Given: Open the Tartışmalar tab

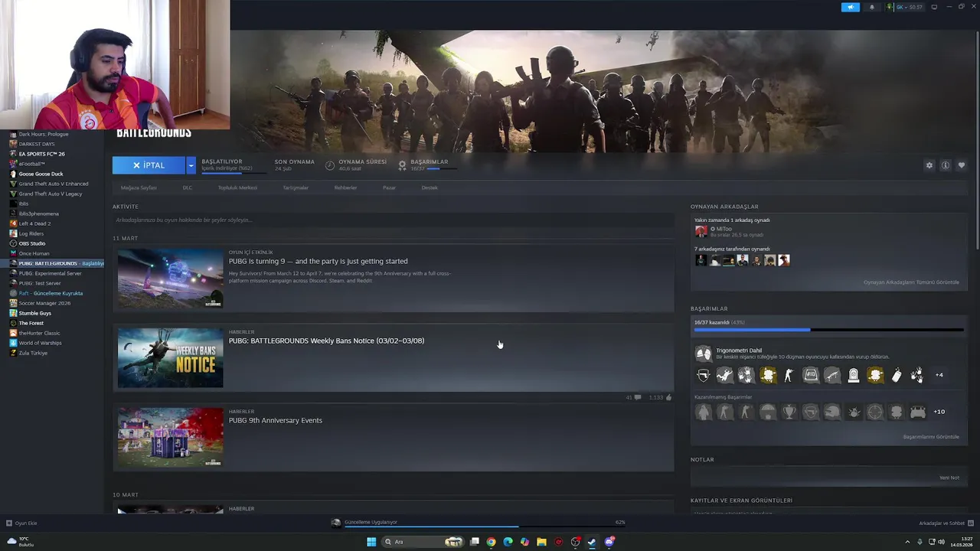Looking at the screenshot, I should point(296,187).
